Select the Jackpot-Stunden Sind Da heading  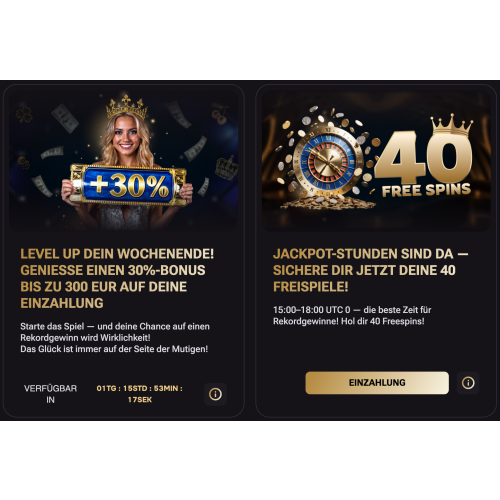tap(371, 270)
